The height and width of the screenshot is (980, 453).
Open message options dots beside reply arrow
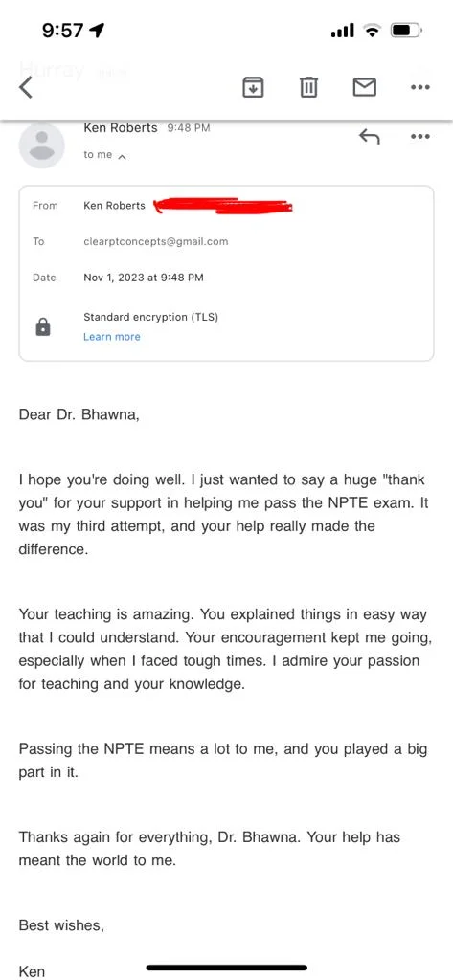tap(420, 136)
